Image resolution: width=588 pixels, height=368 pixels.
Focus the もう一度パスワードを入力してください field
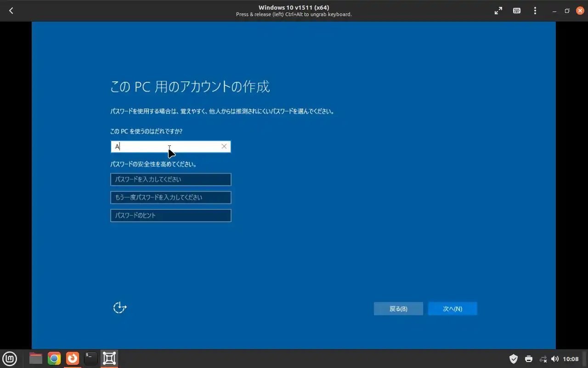[171, 197]
